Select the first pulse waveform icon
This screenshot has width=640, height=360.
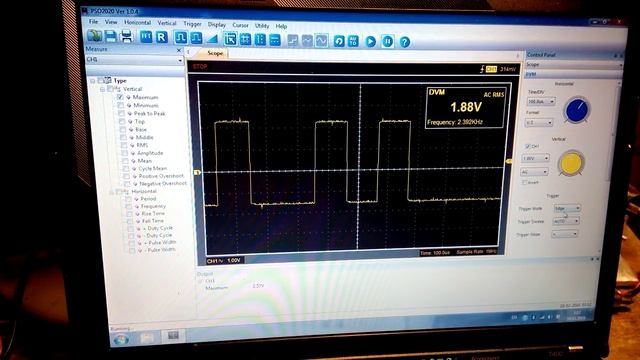click(181, 38)
